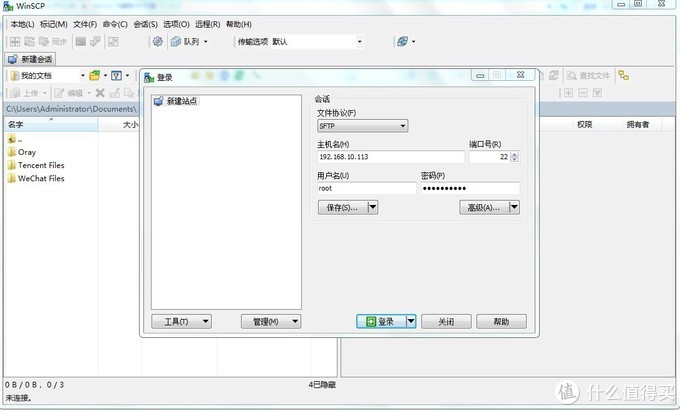Image resolution: width=680 pixels, height=410 pixels.
Task: Switch to the 新建会话 tab
Action: (35, 59)
